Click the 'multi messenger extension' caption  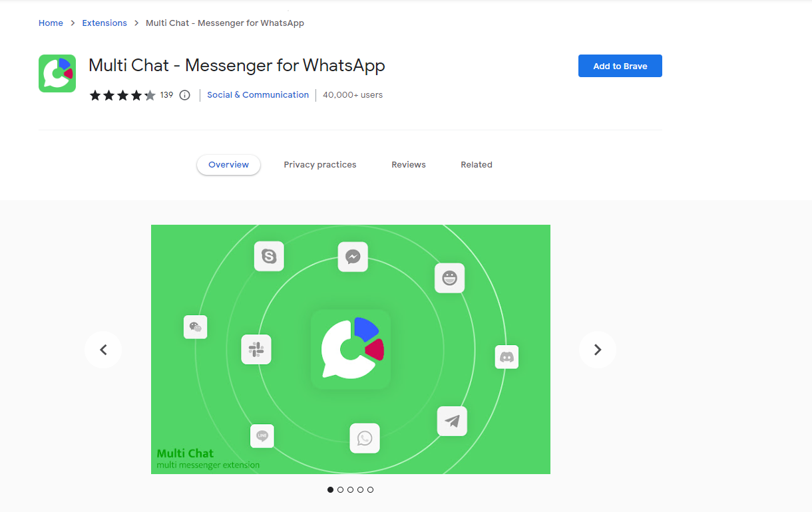point(208,465)
